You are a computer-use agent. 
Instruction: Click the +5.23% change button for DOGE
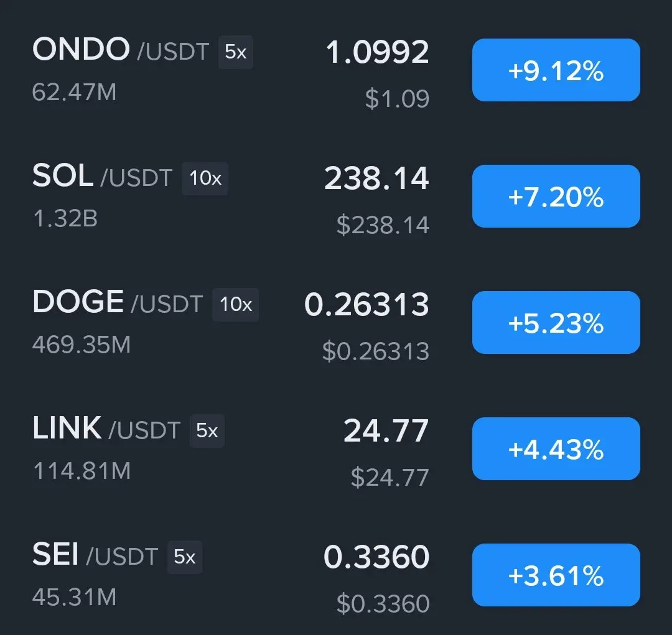coord(556,322)
